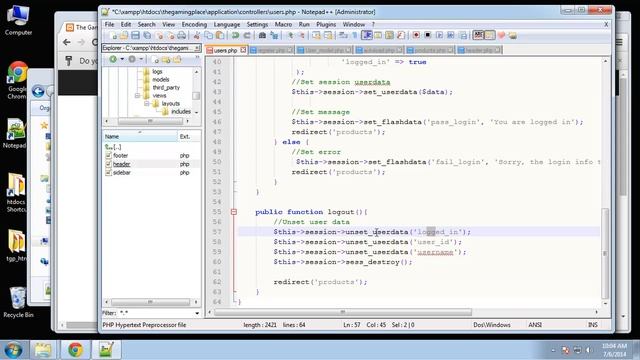The height and width of the screenshot is (360, 640).
Task: Open the Encoding menu
Action: pyautogui.click(x=194, y=24)
